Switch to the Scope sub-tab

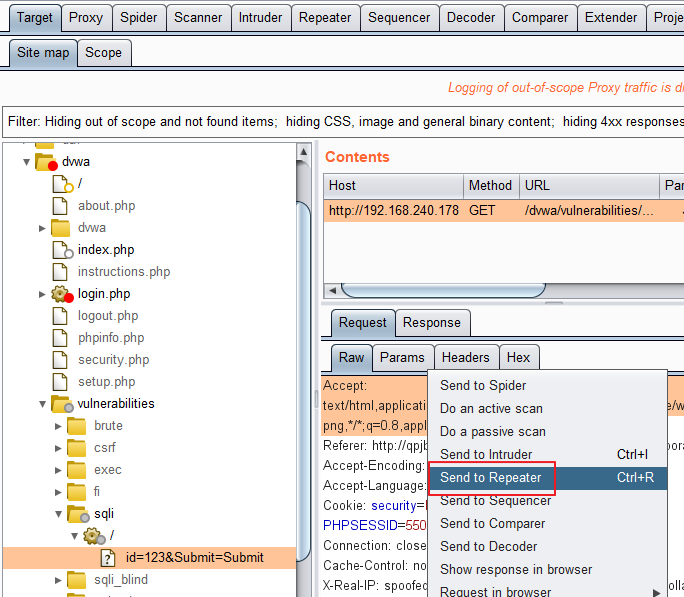[x=104, y=53]
